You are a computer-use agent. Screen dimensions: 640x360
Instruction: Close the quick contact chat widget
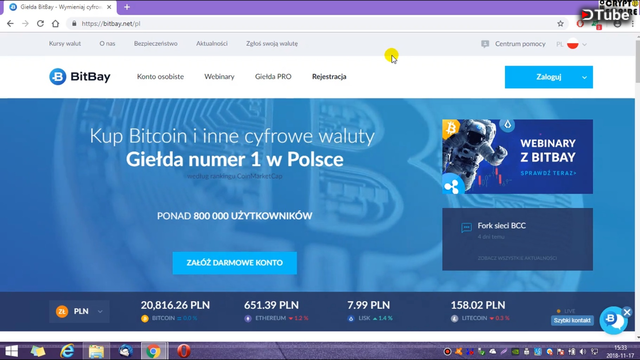627,312
